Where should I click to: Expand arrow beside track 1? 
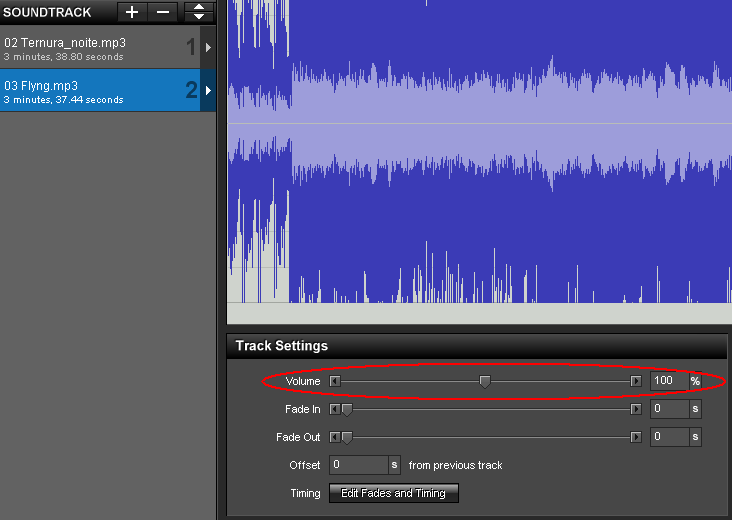208,48
